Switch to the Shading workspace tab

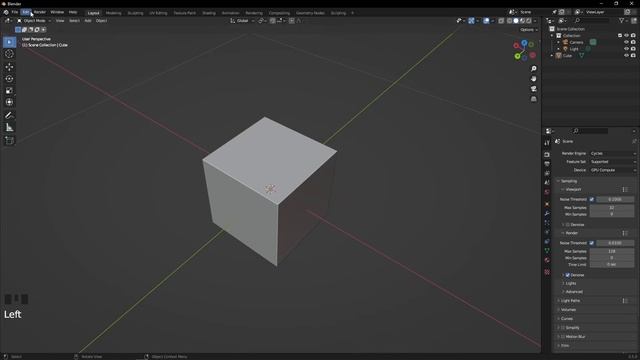pyautogui.click(x=209, y=13)
